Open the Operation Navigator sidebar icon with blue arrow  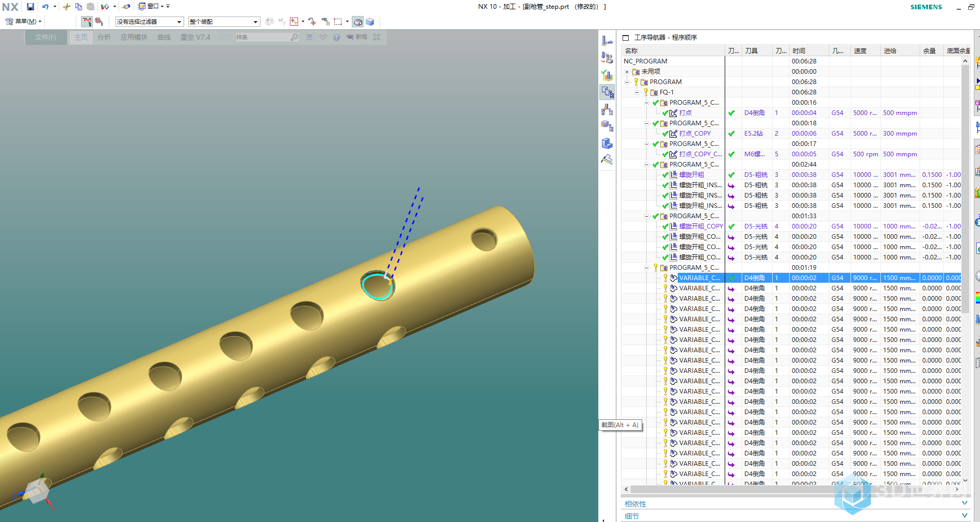point(607,41)
